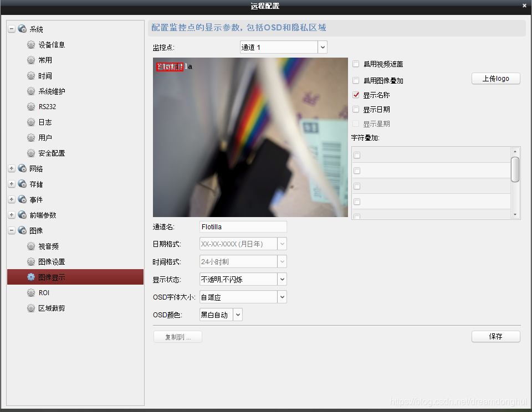Enable 启用图像叠加 checkbox
Image resolution: width=532 pixels, height=412 pixels.
point(356,80)
